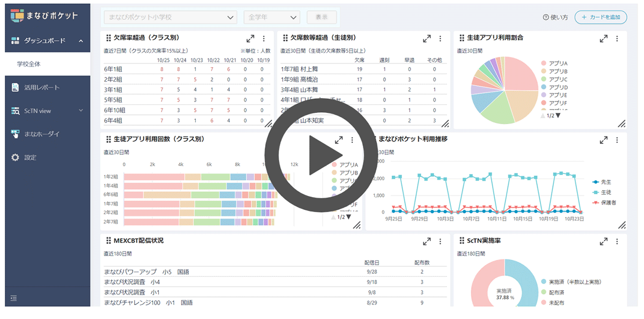
Task: Click the まなびポケット logo icon
Action: tap(18, 16)
